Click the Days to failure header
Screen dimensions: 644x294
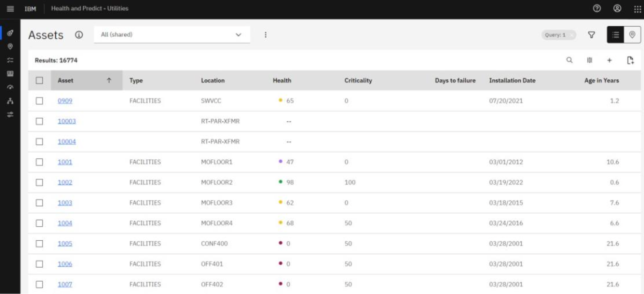pos(455,80)
